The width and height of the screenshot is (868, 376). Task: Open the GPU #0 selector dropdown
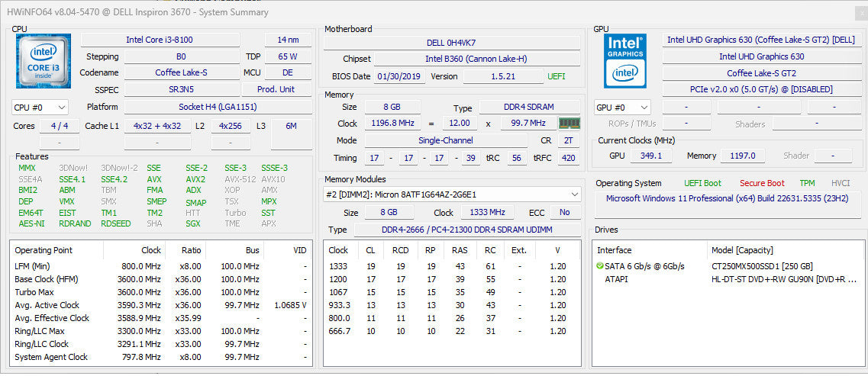[623, 108]
